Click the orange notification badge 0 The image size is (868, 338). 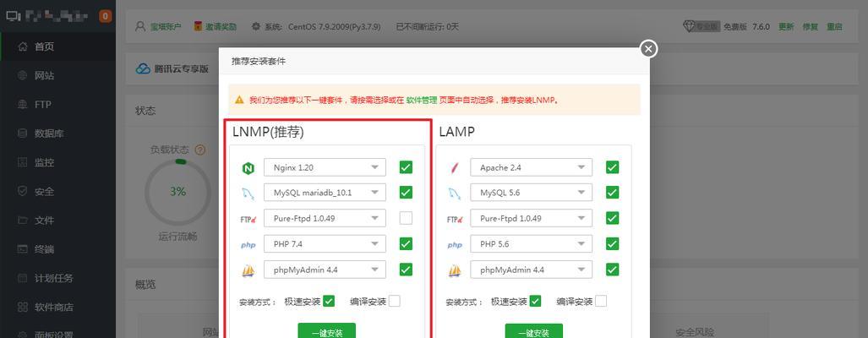coord(105,16)
